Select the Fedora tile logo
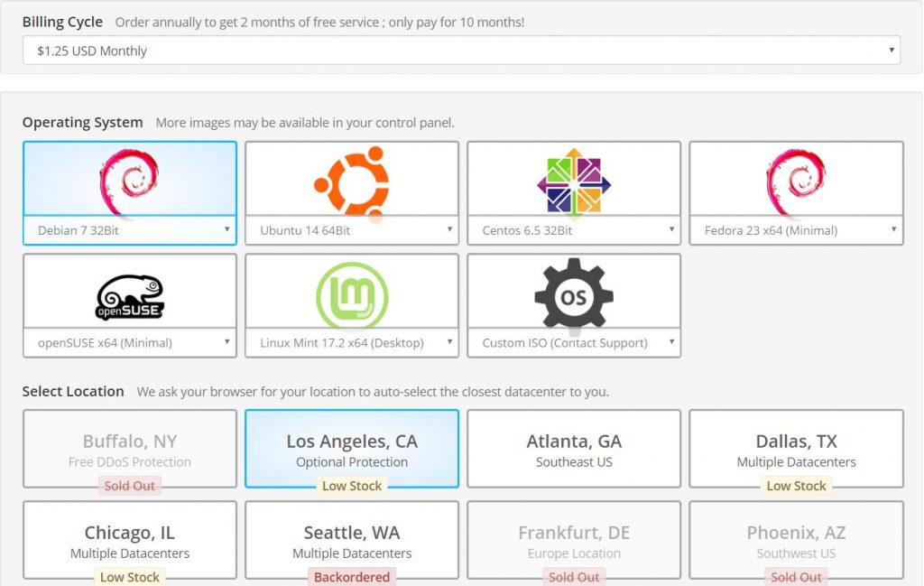This screenshot has height=586, width=924. tap(796, 181)
